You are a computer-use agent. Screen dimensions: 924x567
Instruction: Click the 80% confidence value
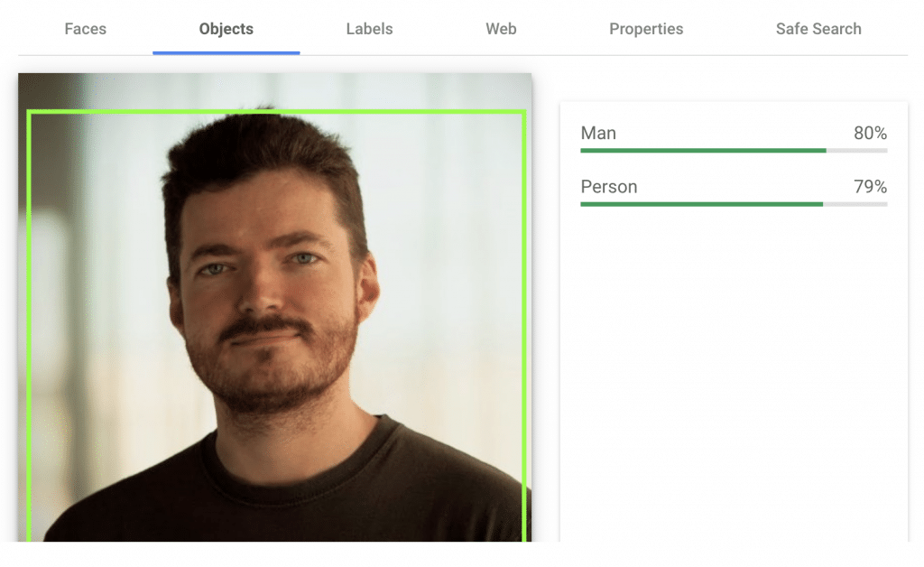tap(870, 134)
